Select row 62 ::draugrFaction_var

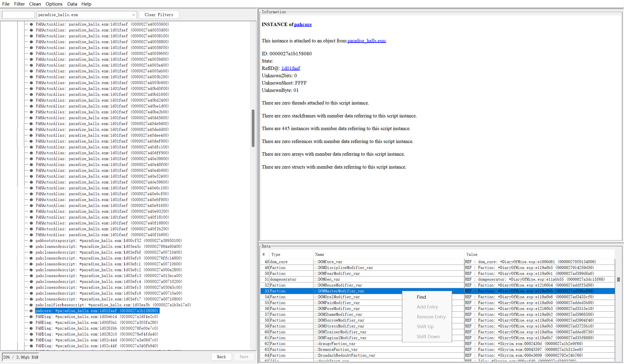(x=437, y=344)
